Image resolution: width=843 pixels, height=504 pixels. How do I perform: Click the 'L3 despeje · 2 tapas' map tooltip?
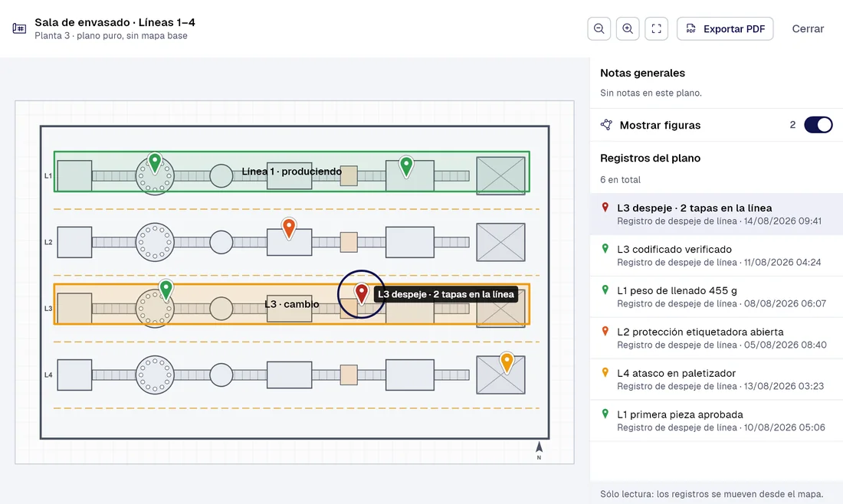tap(446, 294)
